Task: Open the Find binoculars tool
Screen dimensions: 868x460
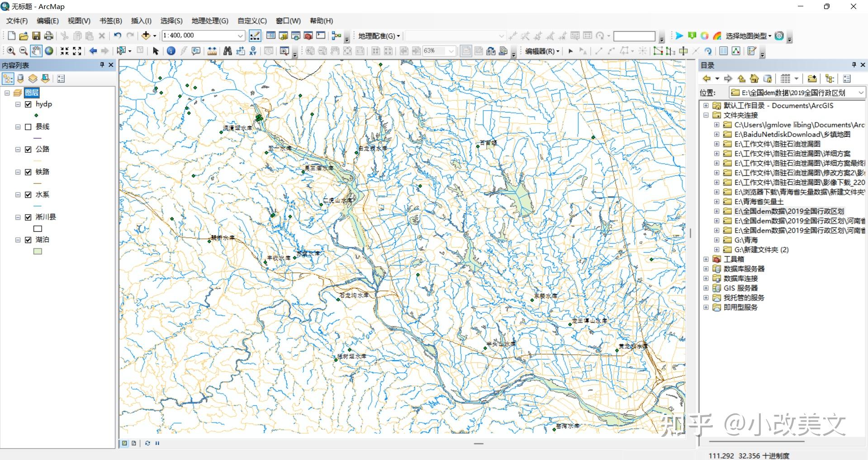Action: tap(228, 51)
